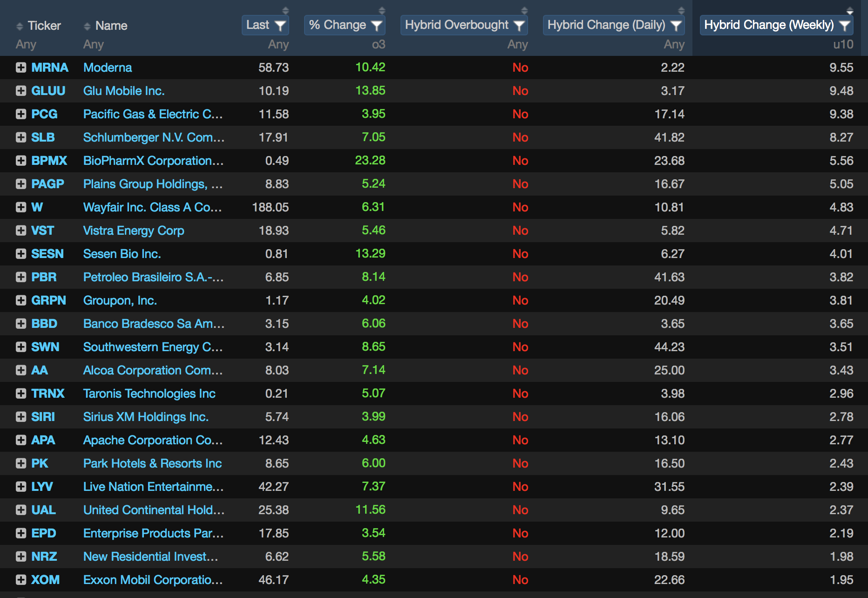The width and height of the screenshot is (868, 598).
Task: Click the Weekly filter value u10
Action: click(x=843, y=45)
